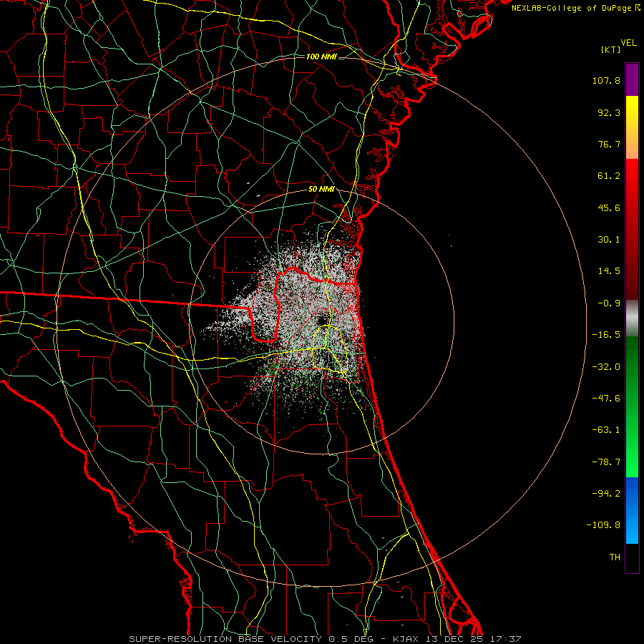
Task: Click the Super-Resolution Base Velocity caption text
Action: click(325, 639)
